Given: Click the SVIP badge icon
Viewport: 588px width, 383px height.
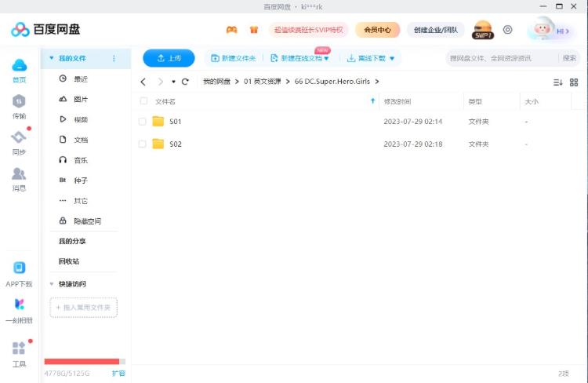Looking at the screenshot, I should tap(483, 30).
